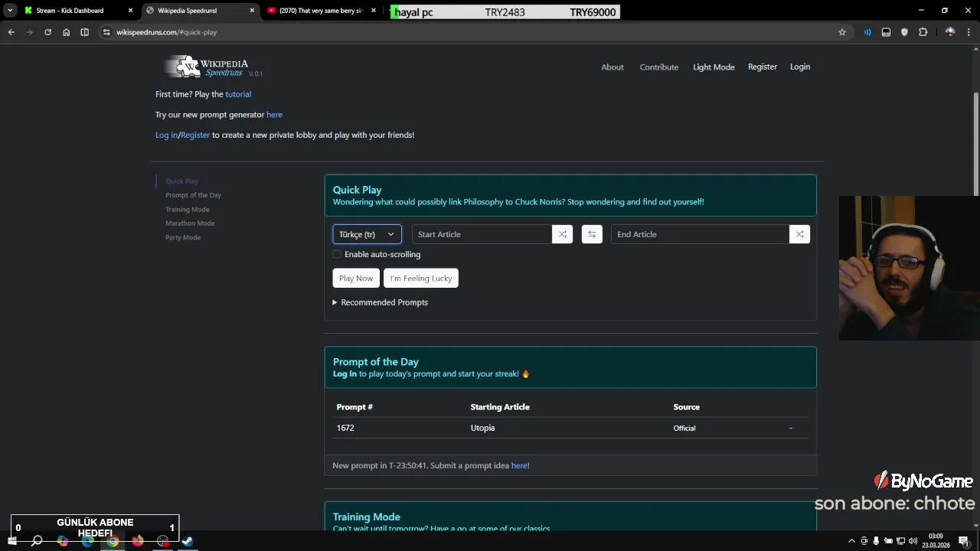The image size is (980, 551).
Task: Open Firefox from the taskbar
Action: tap(138, 541)
